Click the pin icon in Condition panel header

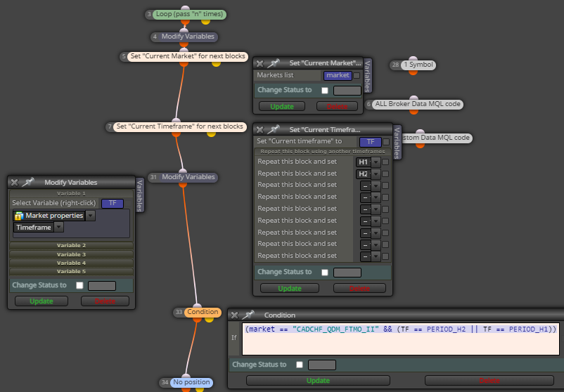248,315
